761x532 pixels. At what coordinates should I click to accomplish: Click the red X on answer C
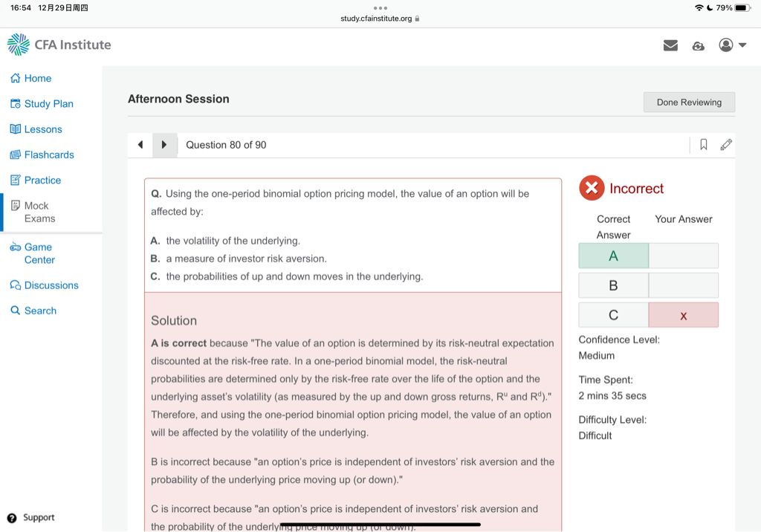coord(683,315)
